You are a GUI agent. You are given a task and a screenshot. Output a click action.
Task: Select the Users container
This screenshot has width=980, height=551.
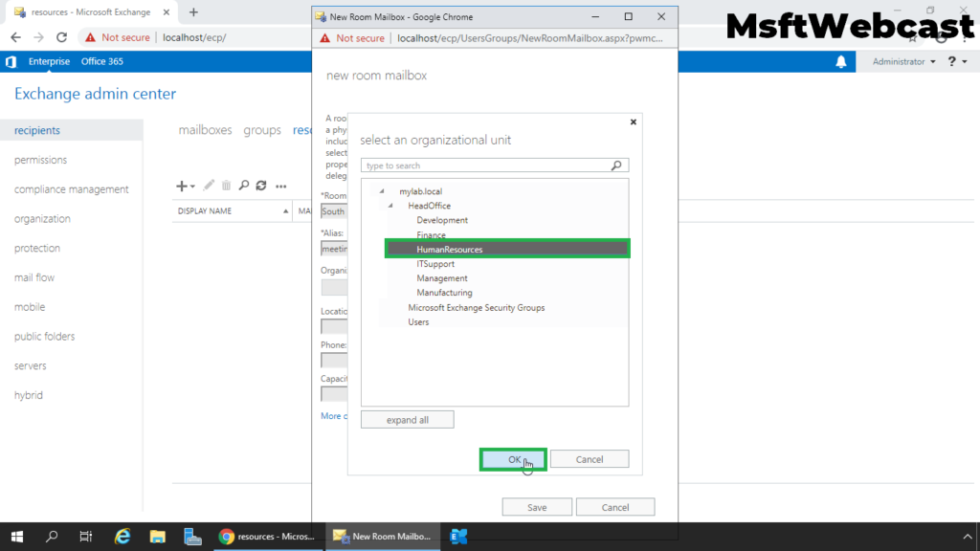(x=418, y=321)
